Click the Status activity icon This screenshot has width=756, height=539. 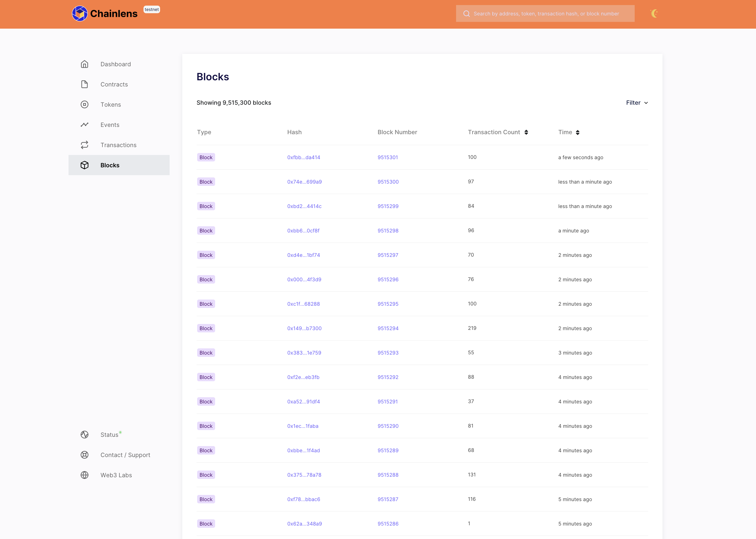pyautogui.click(x=84, y=435)
